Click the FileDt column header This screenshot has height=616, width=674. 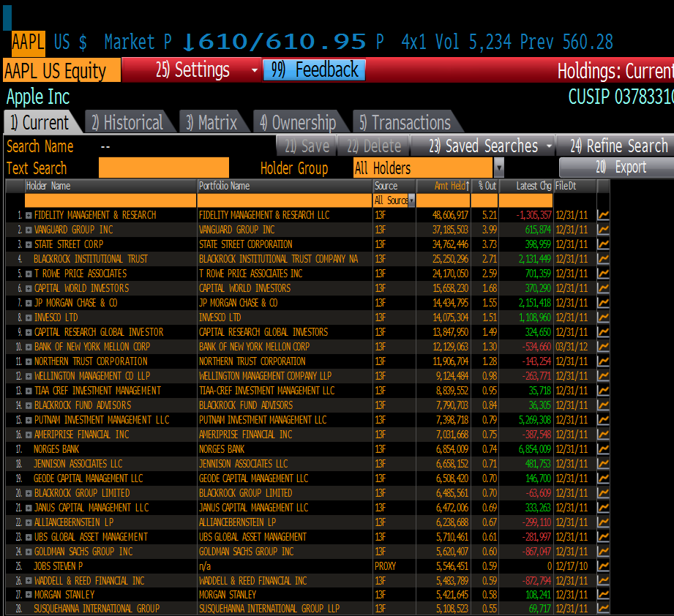click(x=575, y=186)
